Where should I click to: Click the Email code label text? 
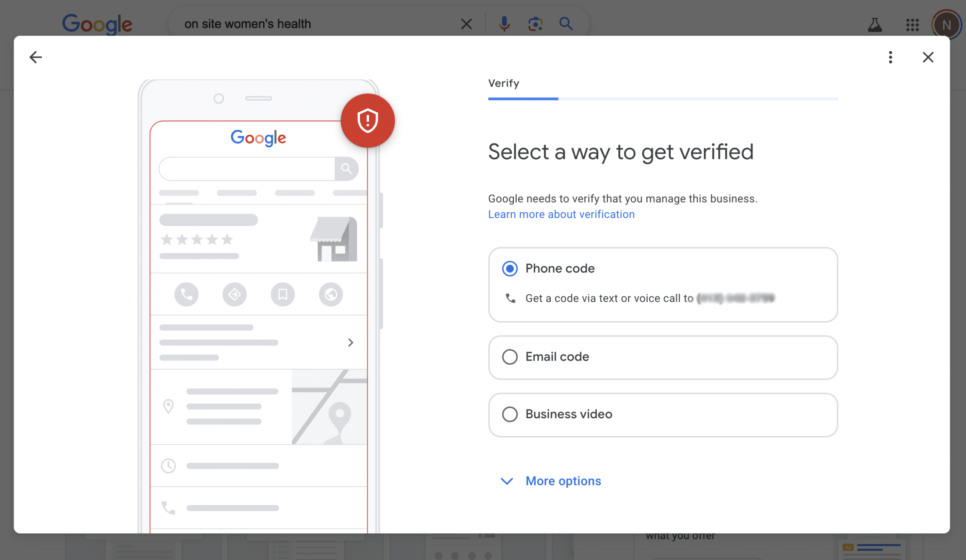557,357
